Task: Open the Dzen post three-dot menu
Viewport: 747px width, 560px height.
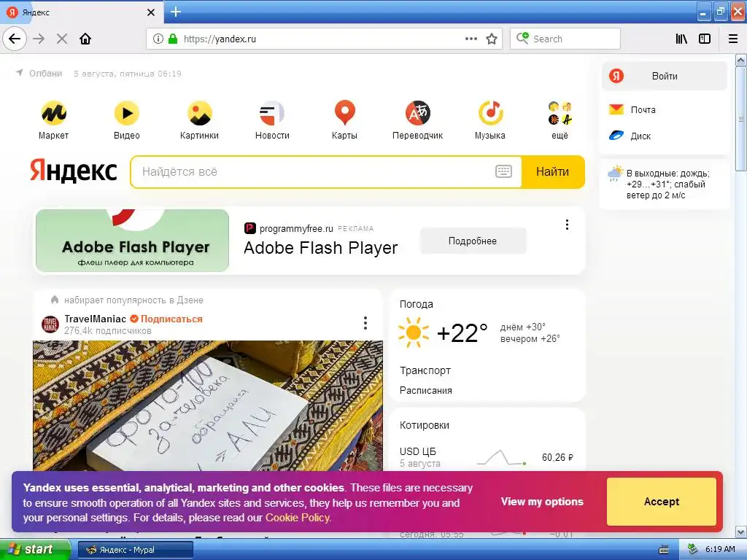Action: tap(365, 323)
